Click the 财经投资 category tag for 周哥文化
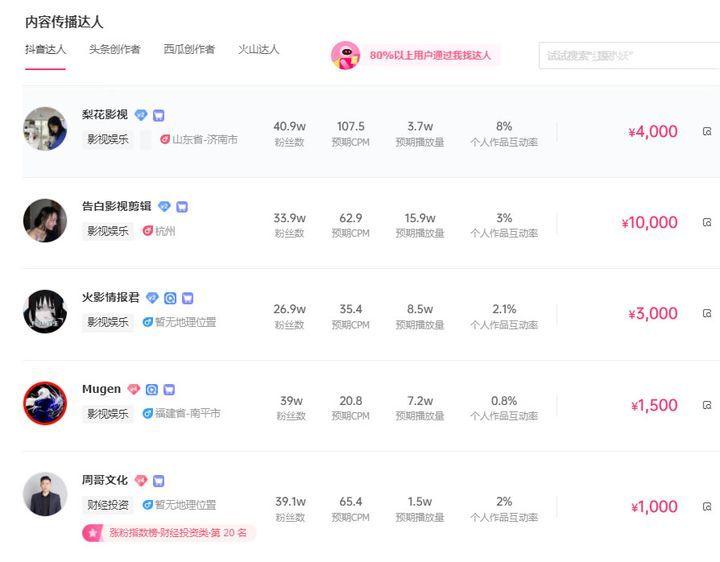Viewport: 720px width, 562px height. click(108, 505)
